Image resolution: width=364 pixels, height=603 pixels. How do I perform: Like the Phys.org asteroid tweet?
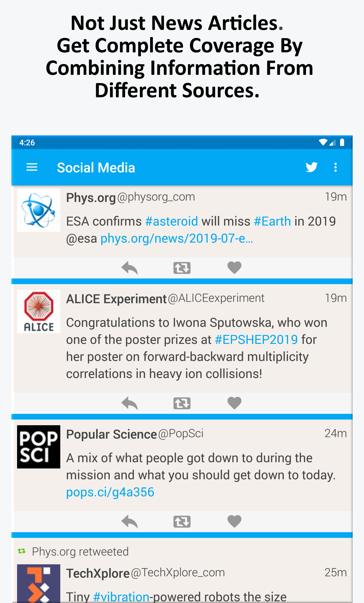coord(234,268)
